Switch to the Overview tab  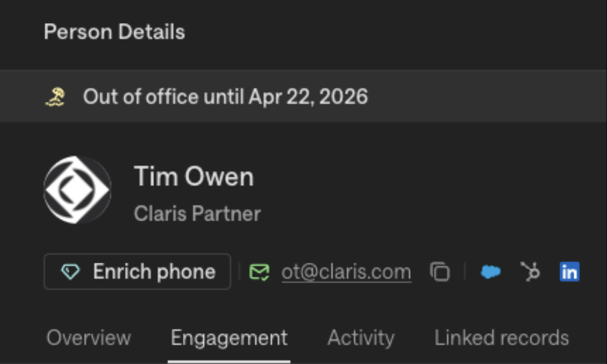pyautogui.click(x=89, y=338)
